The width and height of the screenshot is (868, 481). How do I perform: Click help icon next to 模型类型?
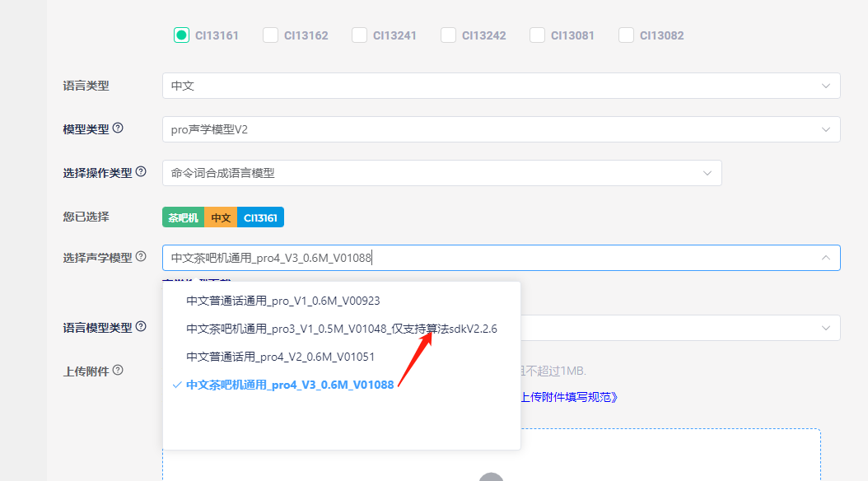(x=118, y=128)
